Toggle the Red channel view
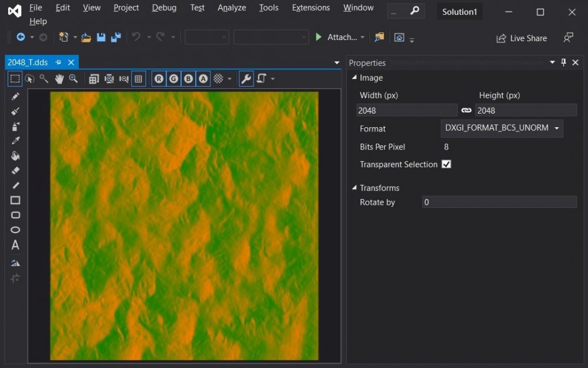 [159, 79]
